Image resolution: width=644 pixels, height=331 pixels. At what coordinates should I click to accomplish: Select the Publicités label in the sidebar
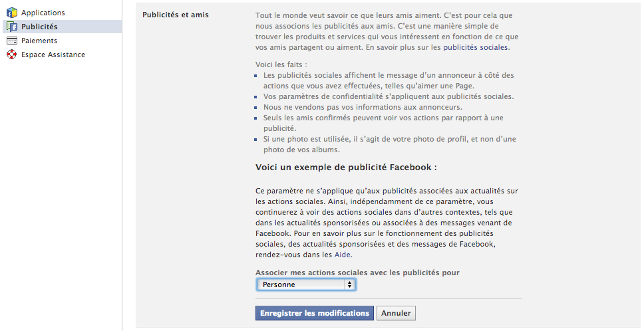click(x=39, y=27)
